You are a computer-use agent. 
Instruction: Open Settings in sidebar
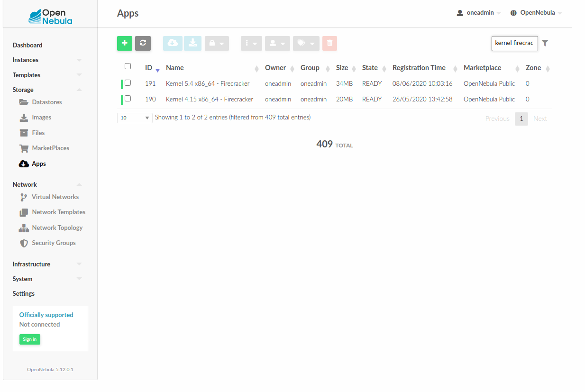(x=24, y=293)
